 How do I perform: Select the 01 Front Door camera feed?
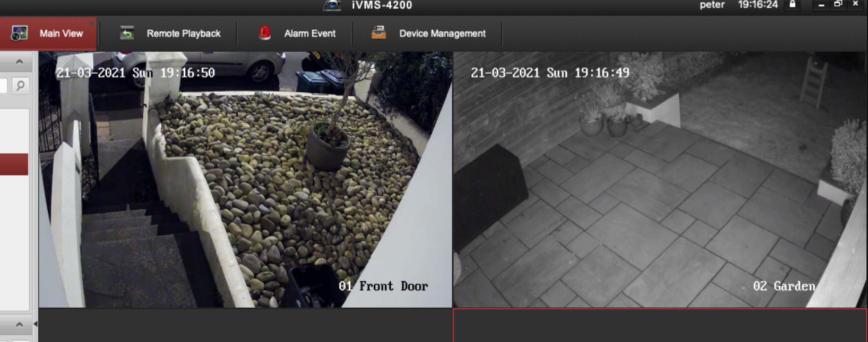245,179
